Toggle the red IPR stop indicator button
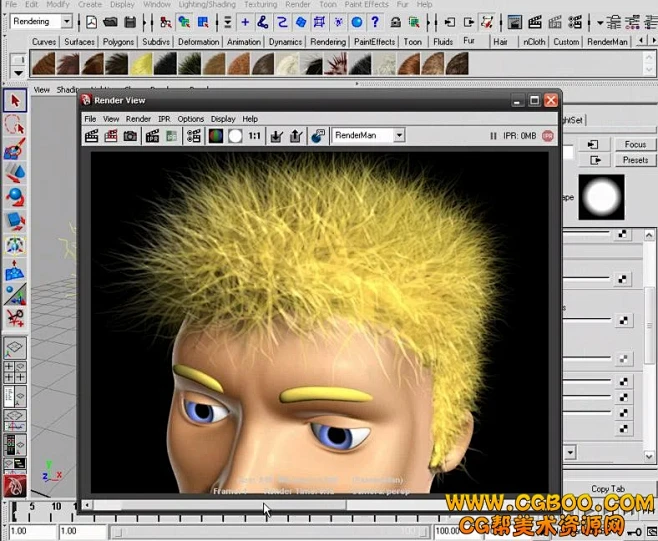The image size is (658, 541). pos(548,136)
